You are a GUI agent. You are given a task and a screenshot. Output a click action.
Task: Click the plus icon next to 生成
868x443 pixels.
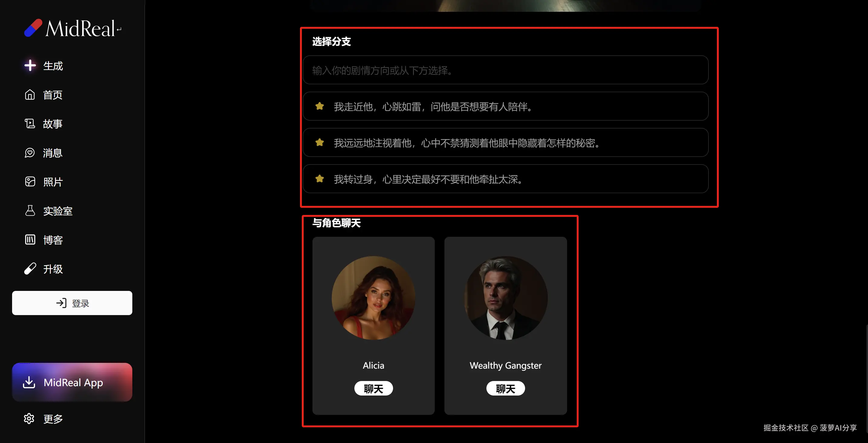click(x=30, y=65)
